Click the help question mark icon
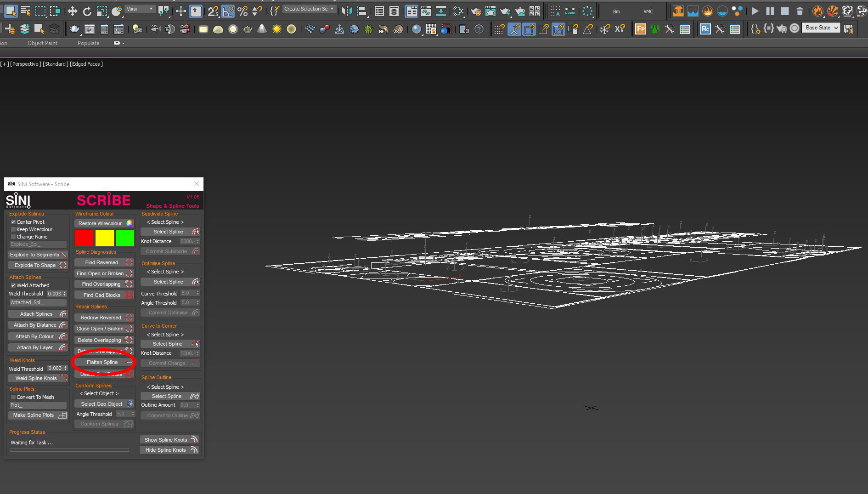 click(x=479, y=29)
